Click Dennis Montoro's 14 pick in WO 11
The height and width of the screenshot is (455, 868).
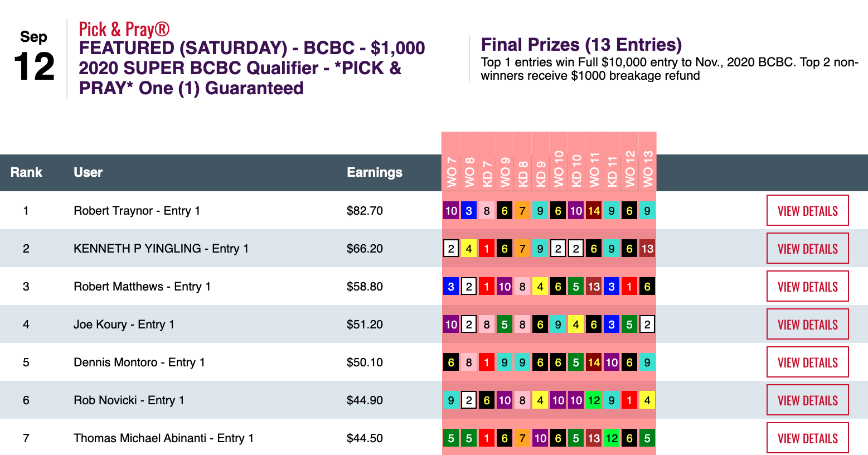pyautogui.click(x=594, y=362)
